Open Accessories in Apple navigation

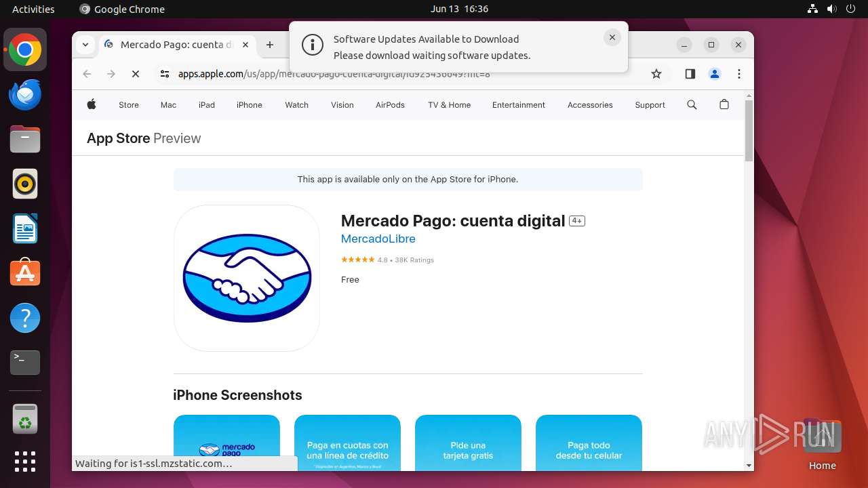click(590, 105)
